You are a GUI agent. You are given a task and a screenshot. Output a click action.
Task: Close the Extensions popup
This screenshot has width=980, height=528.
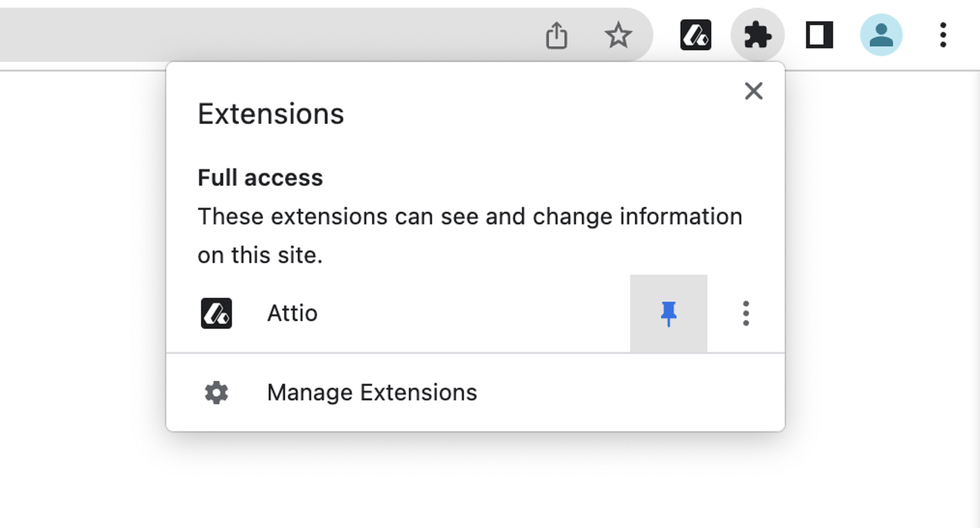click(753, 91)
